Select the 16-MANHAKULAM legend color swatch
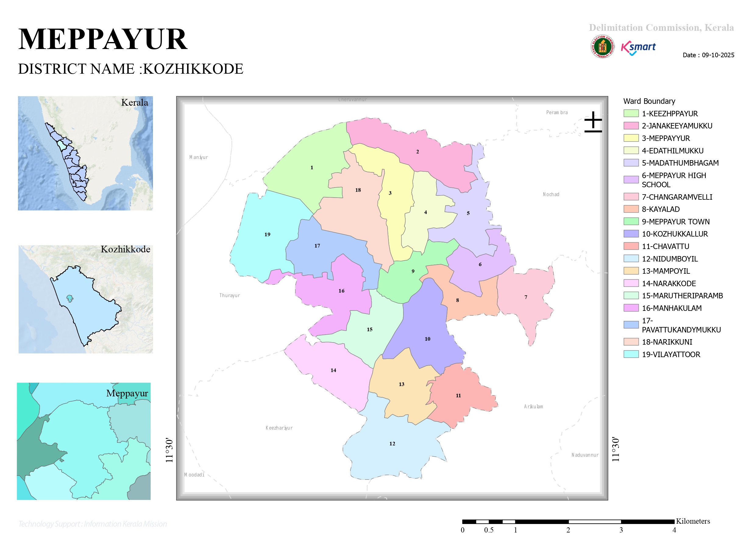Image resolution: width=756 pixels, height=534 pixels. pos(631,308)
